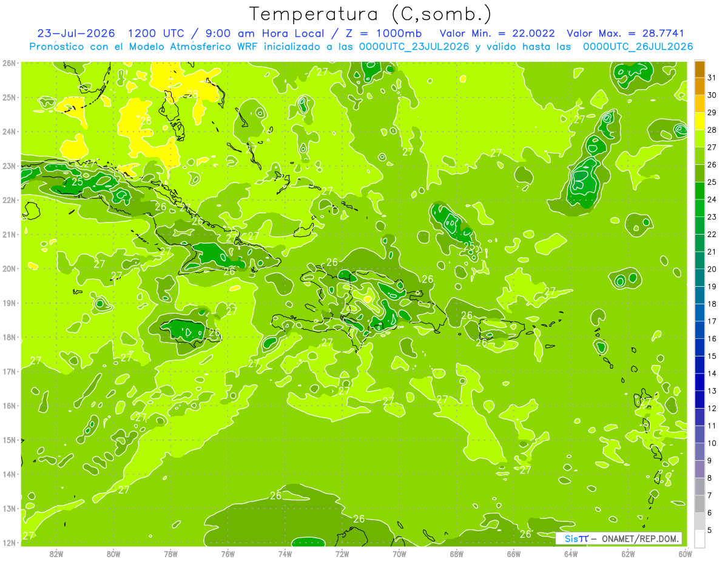This screenshot has width=728, height=562.
Task: Click 'Valor Min. = 22.0022' text
Action: 497,33
